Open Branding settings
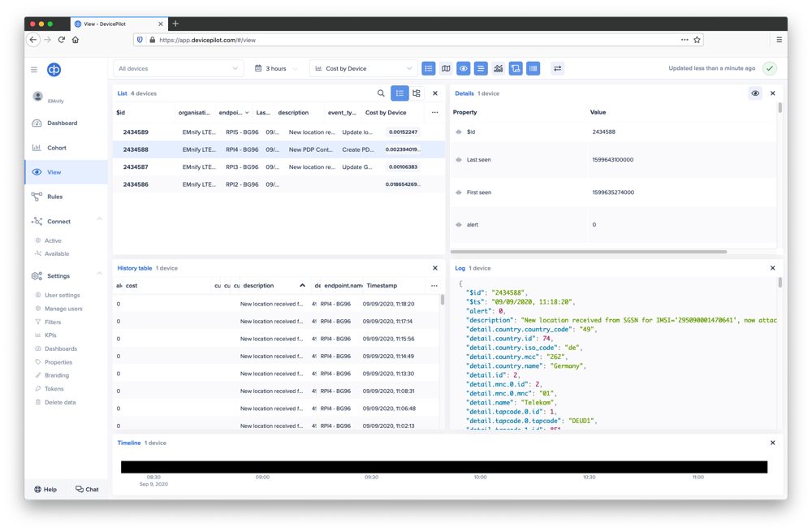Image resolution: width=812 pixels, height=532 pixels. pos(57,375)
